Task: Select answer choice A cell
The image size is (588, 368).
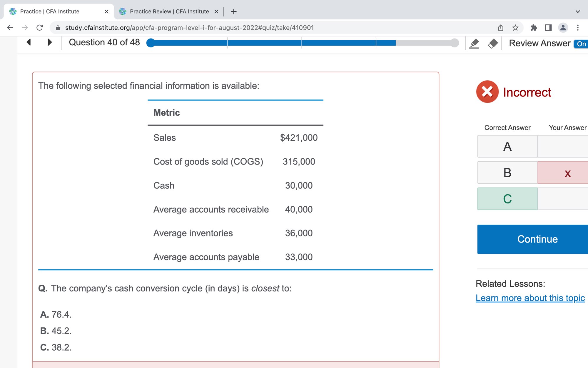Action: coord(507,147)
